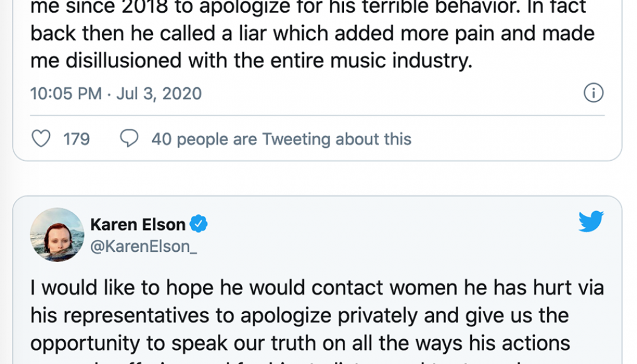Open the '40 people are Tweeting about this' link
Viewport: 637px width, 364px height.
(x=282, y=138)
